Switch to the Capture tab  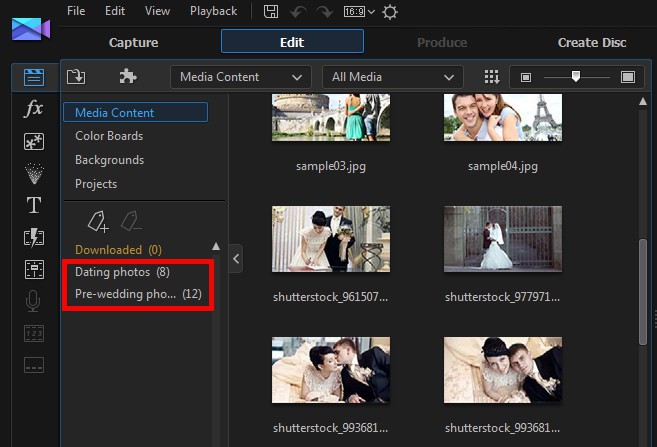(x=133, y=42)
